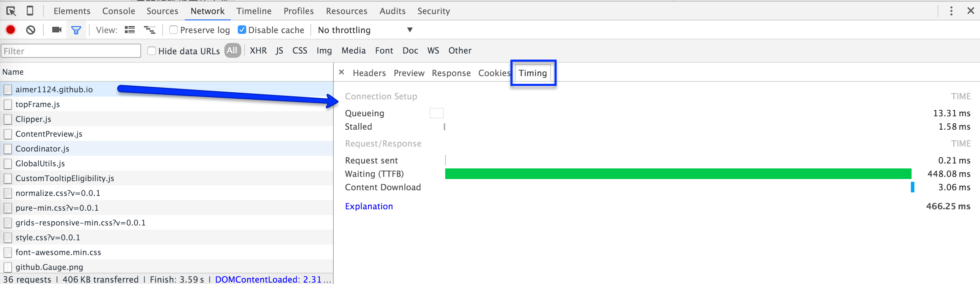Click the green Waiting (TTFB) bar
Screen dimensions: 980x284
pos(678,174)
